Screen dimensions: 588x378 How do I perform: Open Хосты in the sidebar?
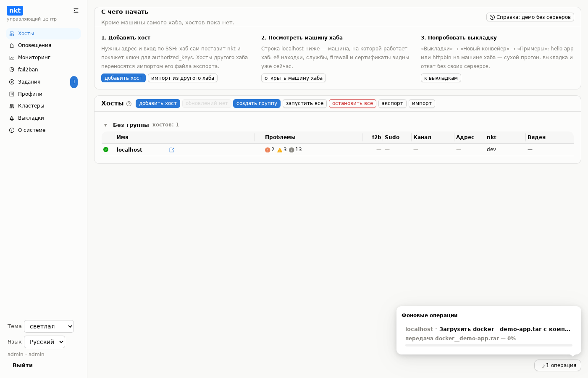coord(43,34)
